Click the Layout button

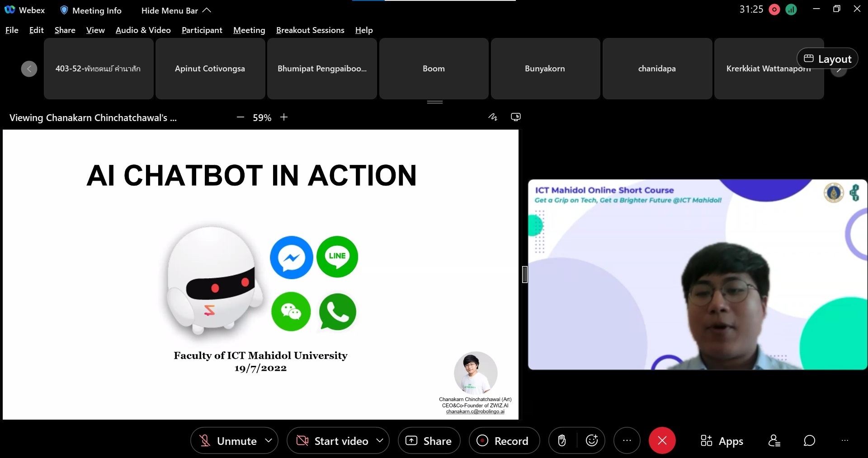[x=827, y=59]
